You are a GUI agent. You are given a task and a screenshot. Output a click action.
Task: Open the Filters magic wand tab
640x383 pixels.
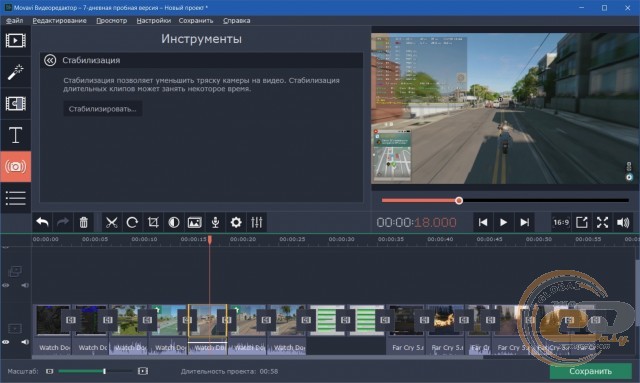16,72
